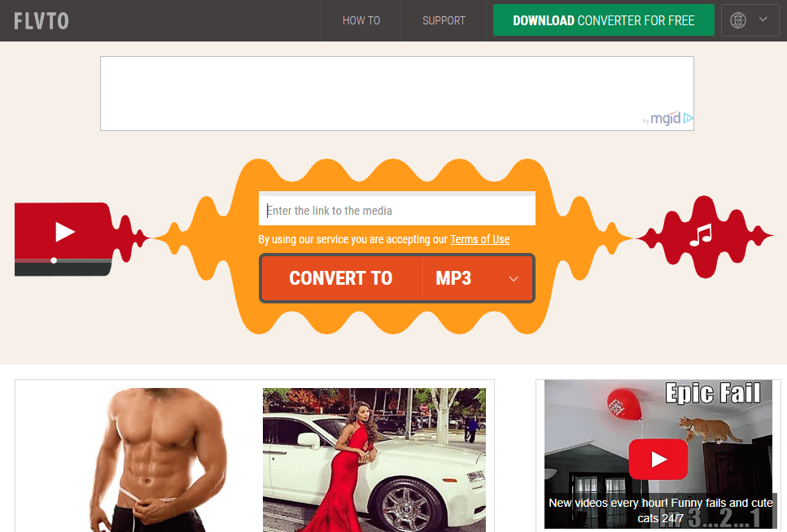Viewport: 787px width, 532px height.
Task: Click the CONVERT TO button
Action: [341, 278]
